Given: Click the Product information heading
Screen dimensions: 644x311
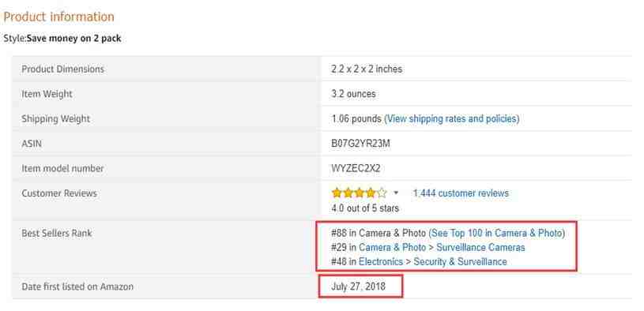Looking at the screenshot, I should 58,17.
